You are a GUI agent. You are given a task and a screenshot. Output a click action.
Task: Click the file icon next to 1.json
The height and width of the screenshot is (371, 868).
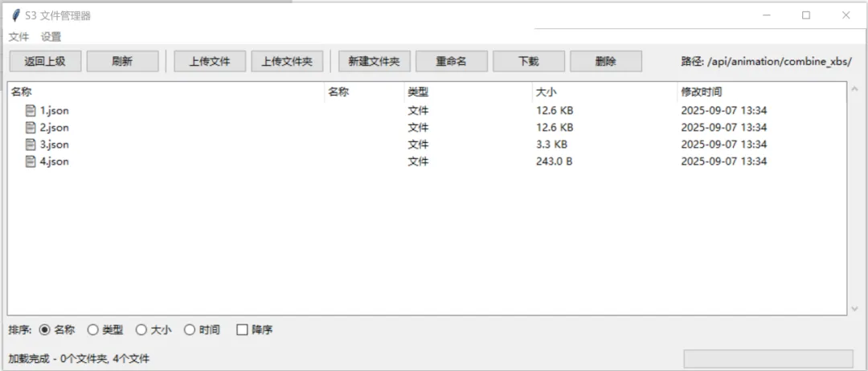31,111
